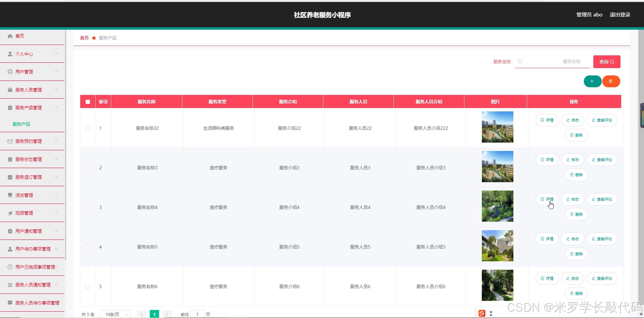
Task: Check the checkbox for row 服务名称22
Action: pos(88,128)
